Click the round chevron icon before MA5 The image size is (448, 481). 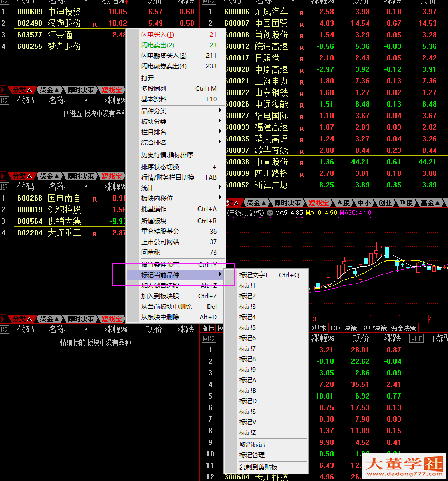pyautogui.click(x=270, y=213)
